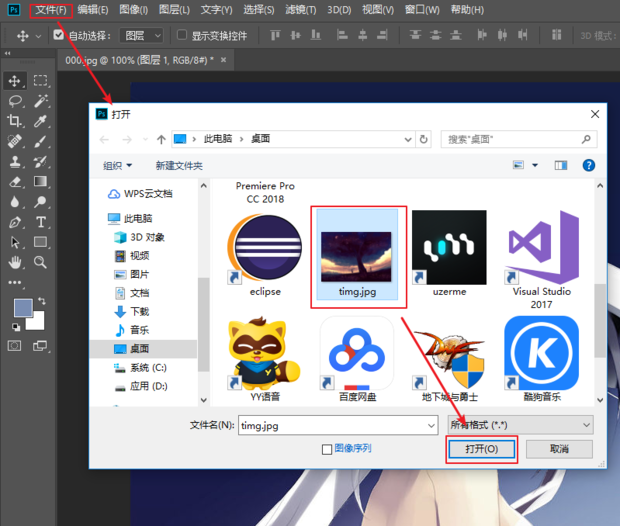Select the timg.jpg thumbnail

coord(357,255)
